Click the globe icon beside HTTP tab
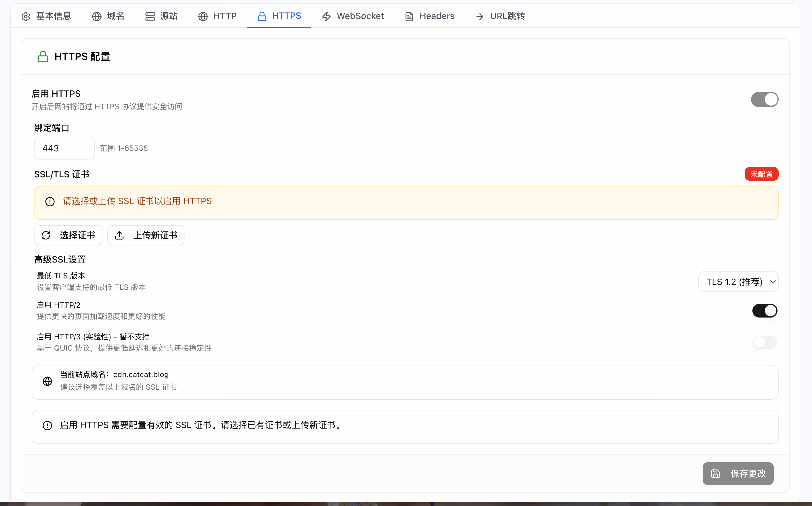 pyautogui.click(x=203, y=16)
